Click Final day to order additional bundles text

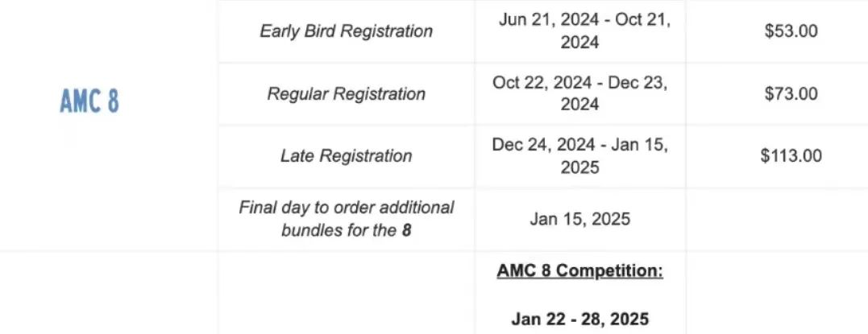346,218
